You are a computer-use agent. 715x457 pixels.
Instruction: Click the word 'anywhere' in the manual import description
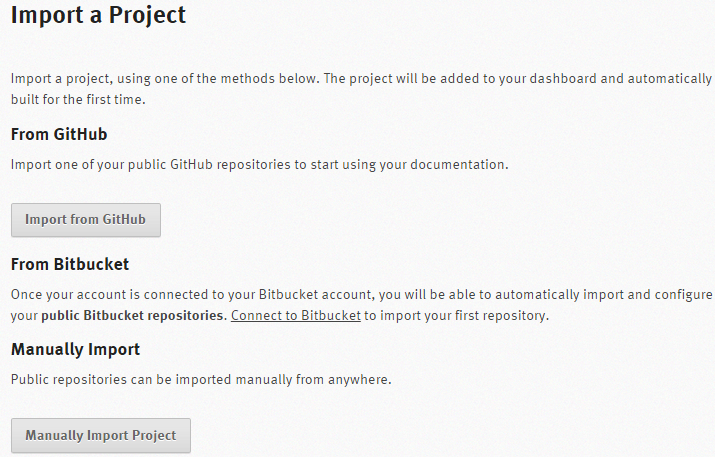pos(359,380)
